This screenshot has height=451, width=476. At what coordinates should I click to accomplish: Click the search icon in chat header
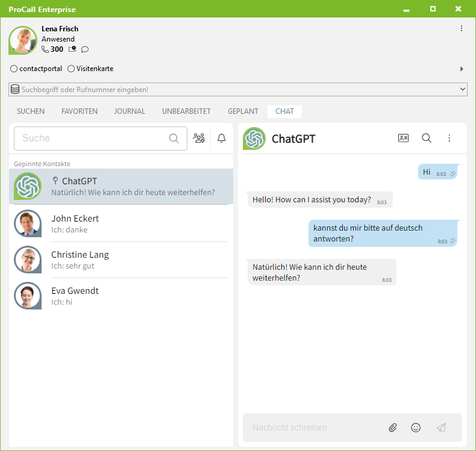(427, 138)
